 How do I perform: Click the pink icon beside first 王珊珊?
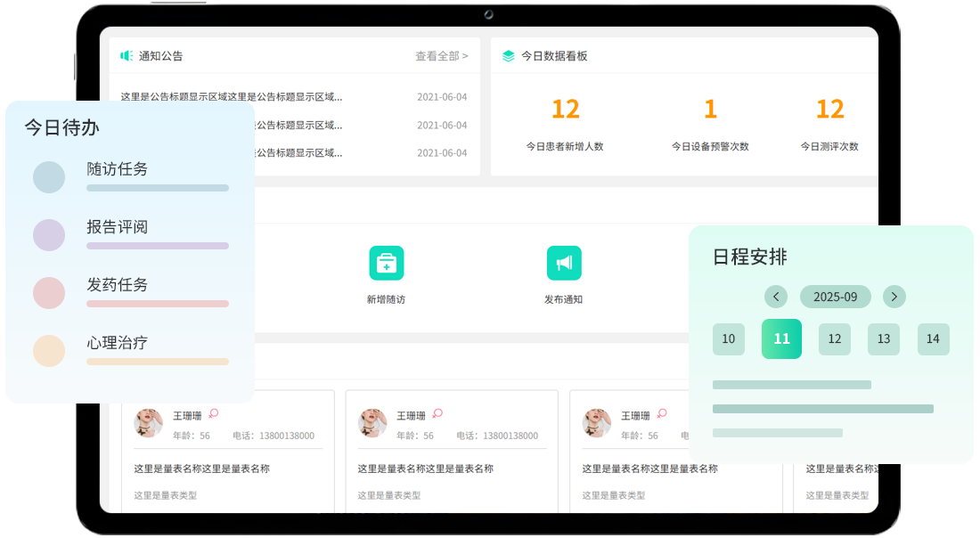(x=213, y=414)
